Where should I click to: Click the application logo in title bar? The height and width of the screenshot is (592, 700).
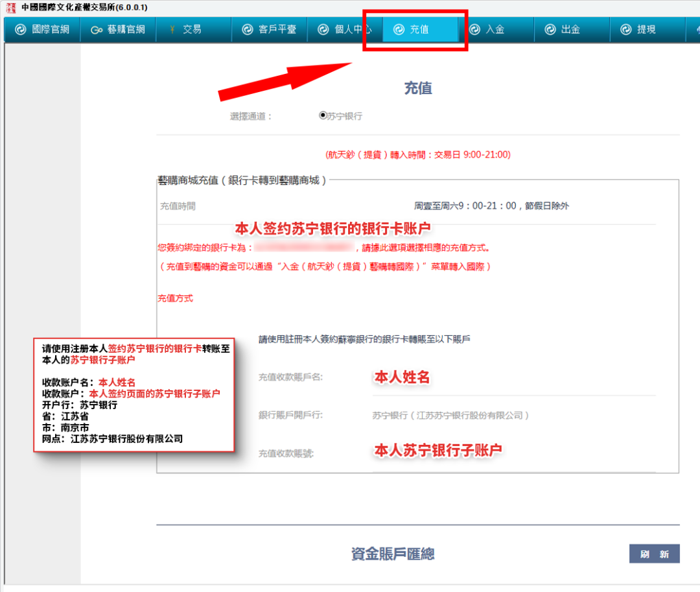coord(11,8)
